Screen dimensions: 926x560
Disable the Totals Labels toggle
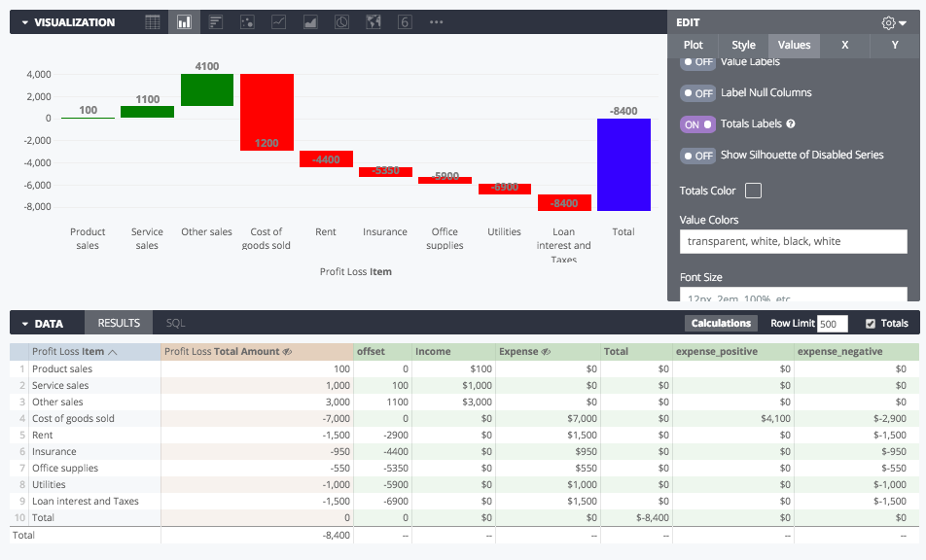697,124
